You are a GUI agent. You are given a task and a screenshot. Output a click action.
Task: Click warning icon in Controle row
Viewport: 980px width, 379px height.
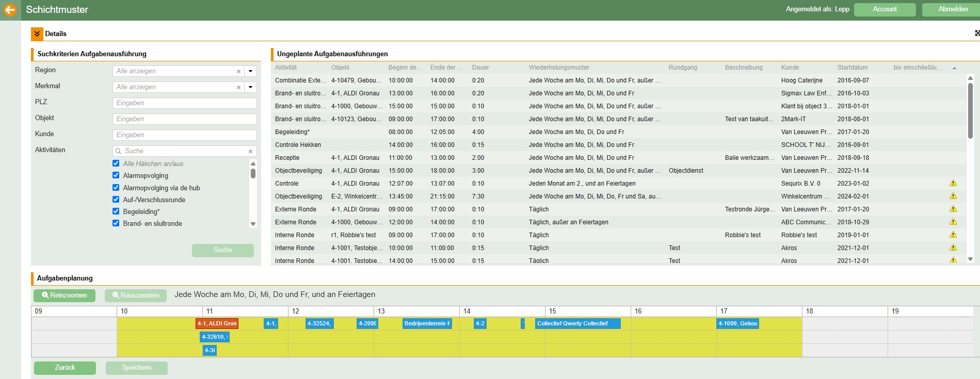(x=953, y=184)
